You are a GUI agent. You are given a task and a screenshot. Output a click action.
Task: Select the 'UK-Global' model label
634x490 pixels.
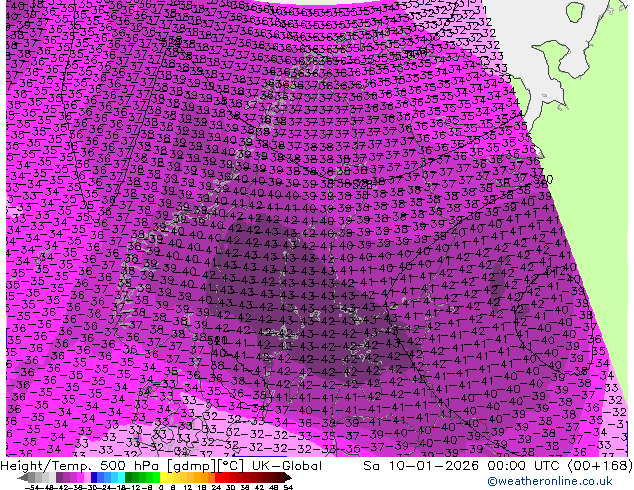pyautogui.click(x=287, y=466)
